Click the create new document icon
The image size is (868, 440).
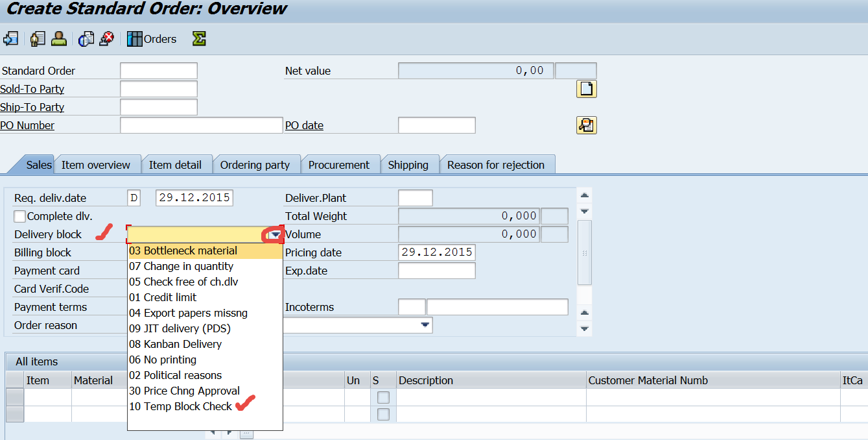pos(586,88)
